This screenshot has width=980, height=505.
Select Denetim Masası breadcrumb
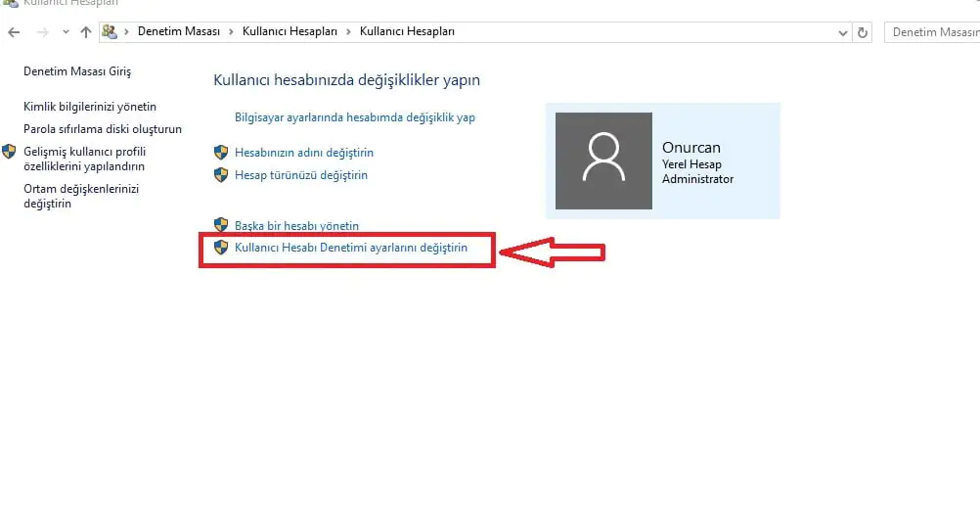[x=179, y=31]
